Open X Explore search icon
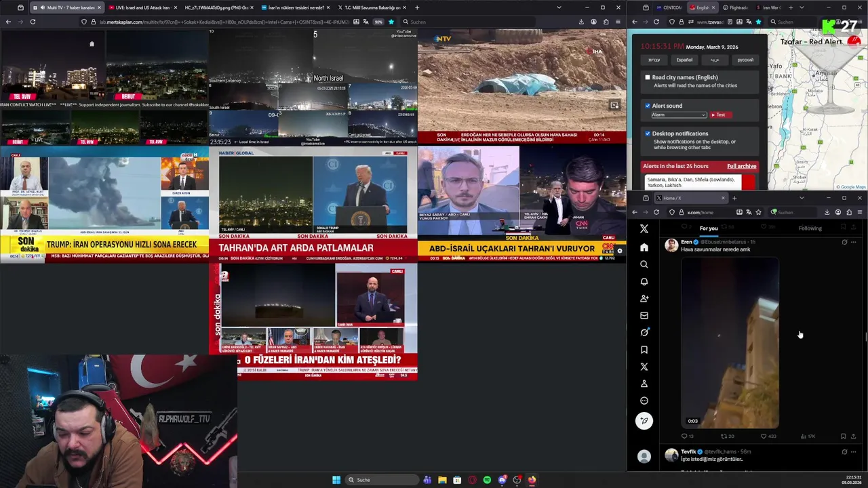868x488 pixels. point(644,264)
